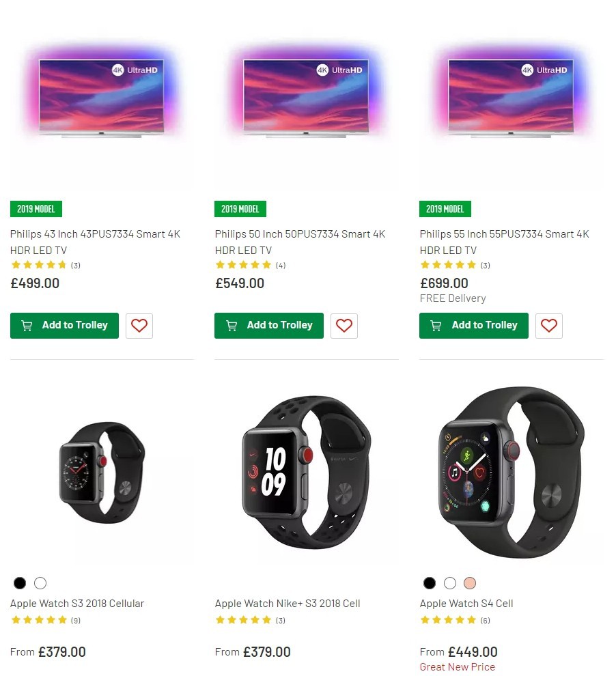
Task: Click the 2019 MODEL badge on the 55 Inch TV
Action: (x=445, y=209)
